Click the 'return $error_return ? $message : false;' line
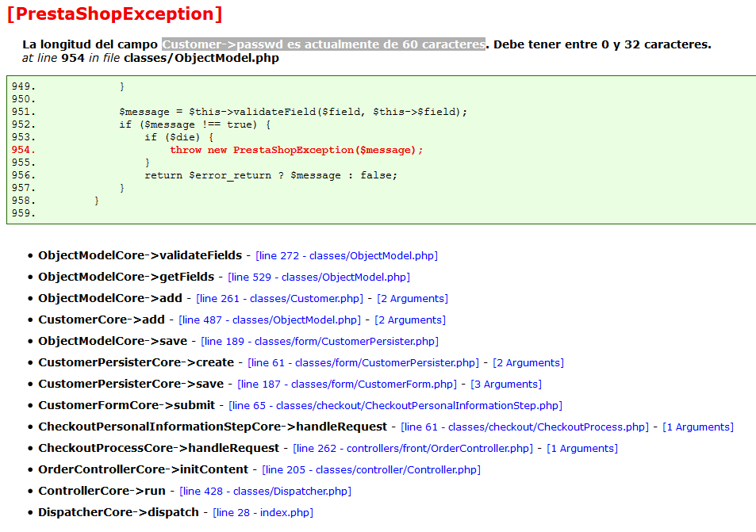 click(271, 175)
